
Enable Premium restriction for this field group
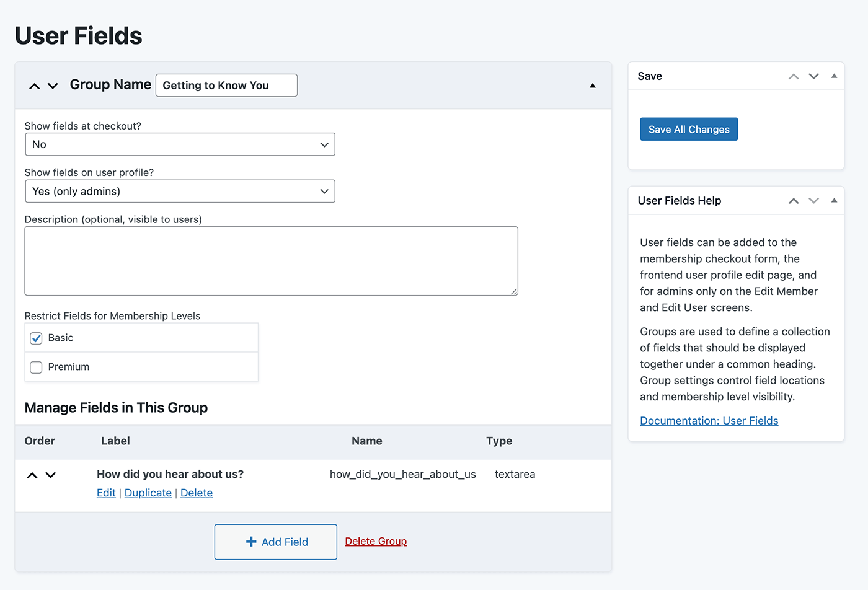click(x=36, y=367)
